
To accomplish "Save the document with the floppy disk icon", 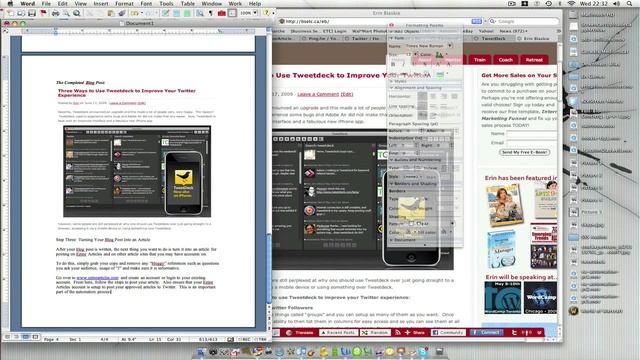I will 31,13.
